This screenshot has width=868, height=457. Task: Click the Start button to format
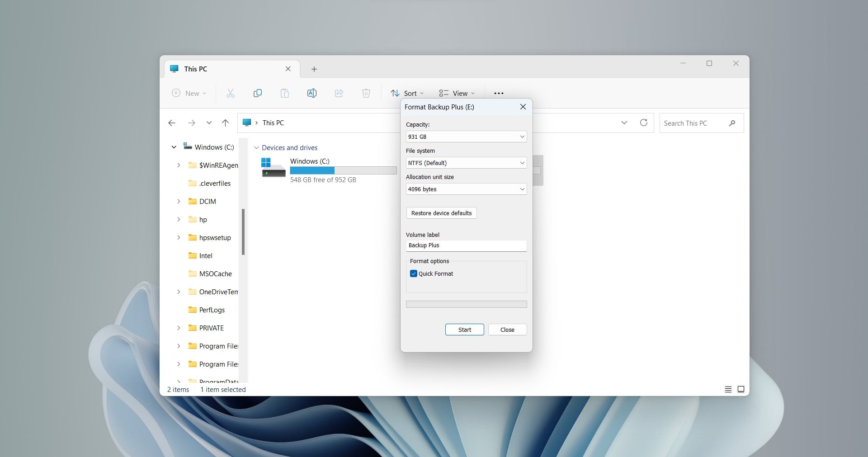point(464,330)
